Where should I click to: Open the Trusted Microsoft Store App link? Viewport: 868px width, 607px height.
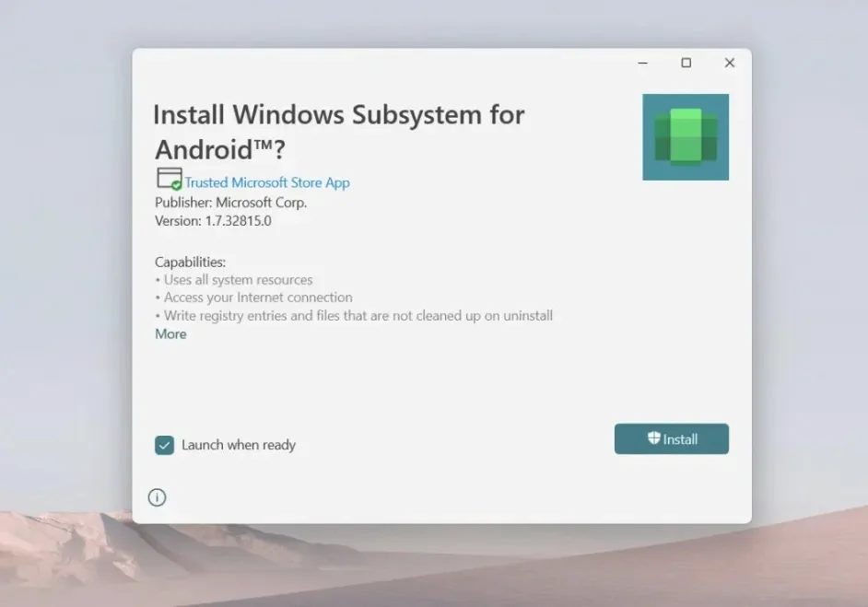click(x=267, y=182)
